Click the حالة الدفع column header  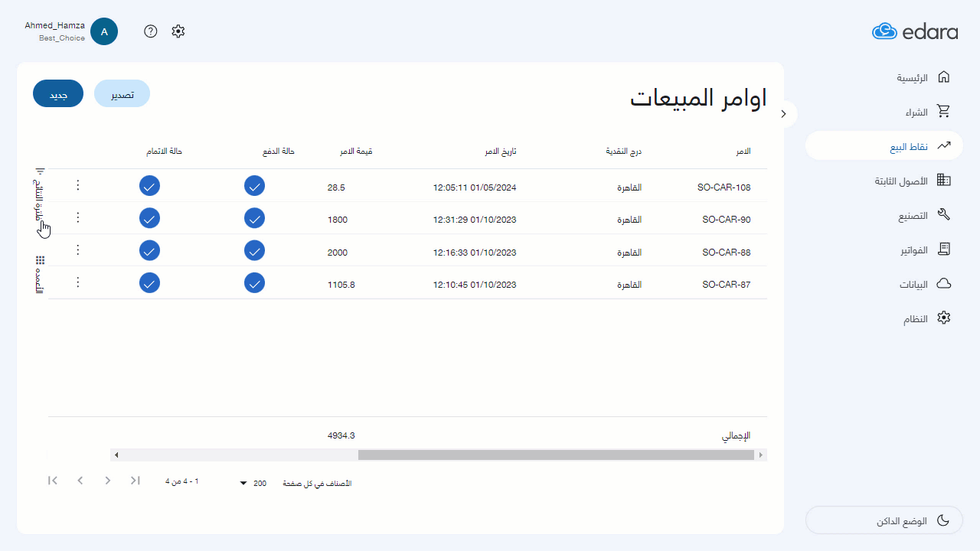click(x=279, y=152)
